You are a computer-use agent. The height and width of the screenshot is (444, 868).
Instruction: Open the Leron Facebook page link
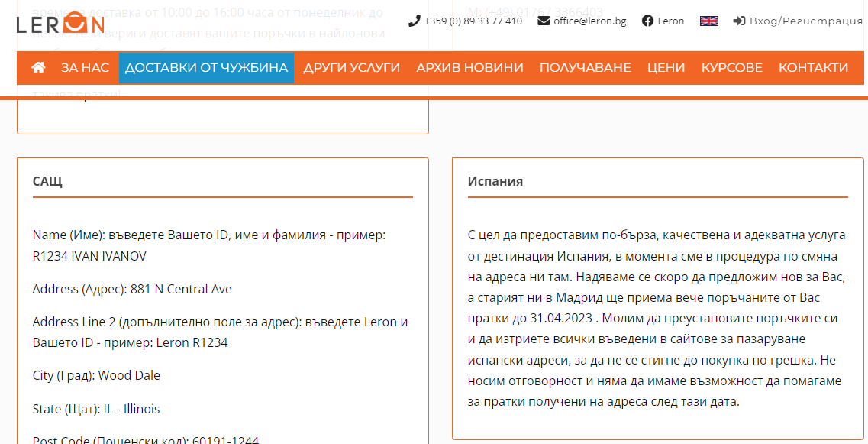(x=670, y=21)
